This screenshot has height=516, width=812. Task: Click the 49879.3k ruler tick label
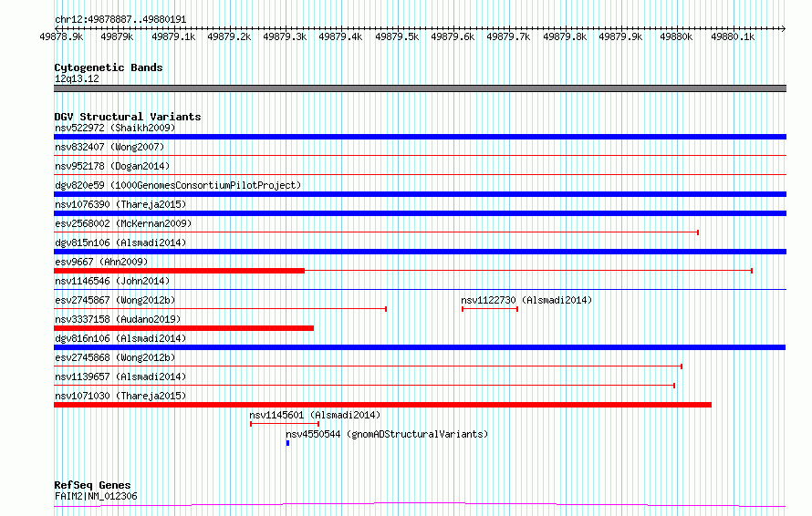(285, 36)
